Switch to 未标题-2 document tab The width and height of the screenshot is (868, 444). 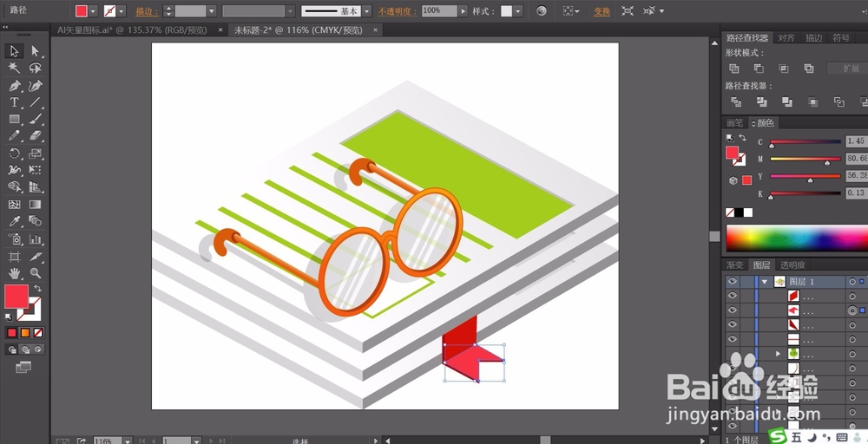tap(298, 30)
